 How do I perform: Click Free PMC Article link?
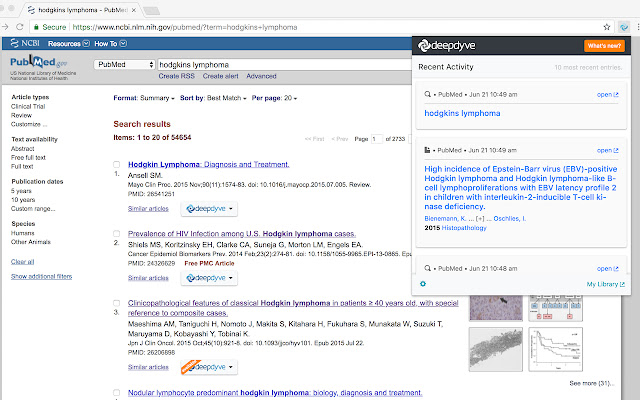(x=209, y=264)
